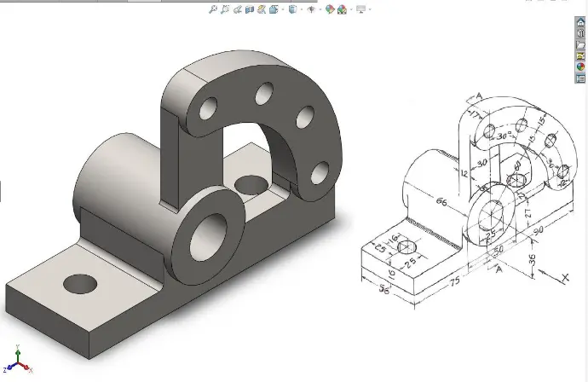588x382 pixels.
Task: Click the XYZ orientation triad
Action: coord(18,360)
